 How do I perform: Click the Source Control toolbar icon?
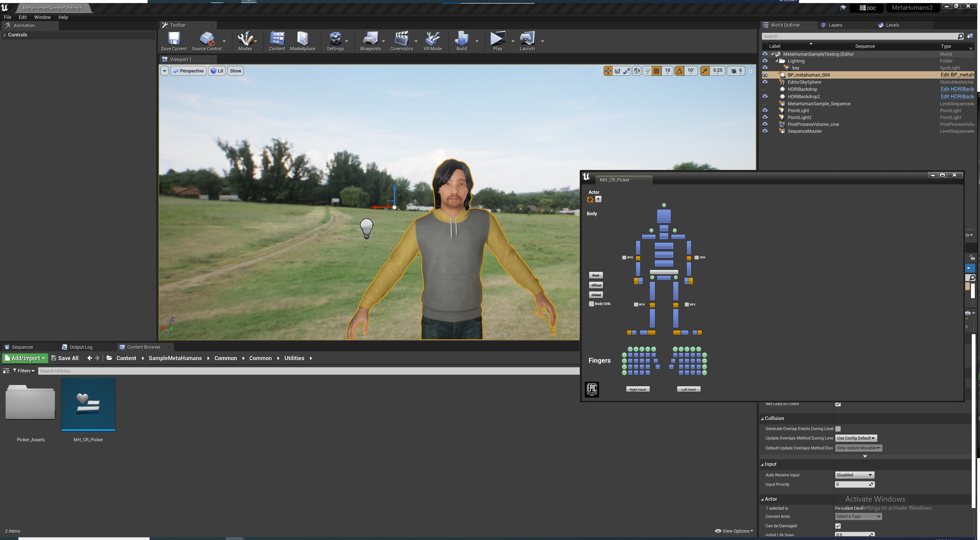point(206,38)
